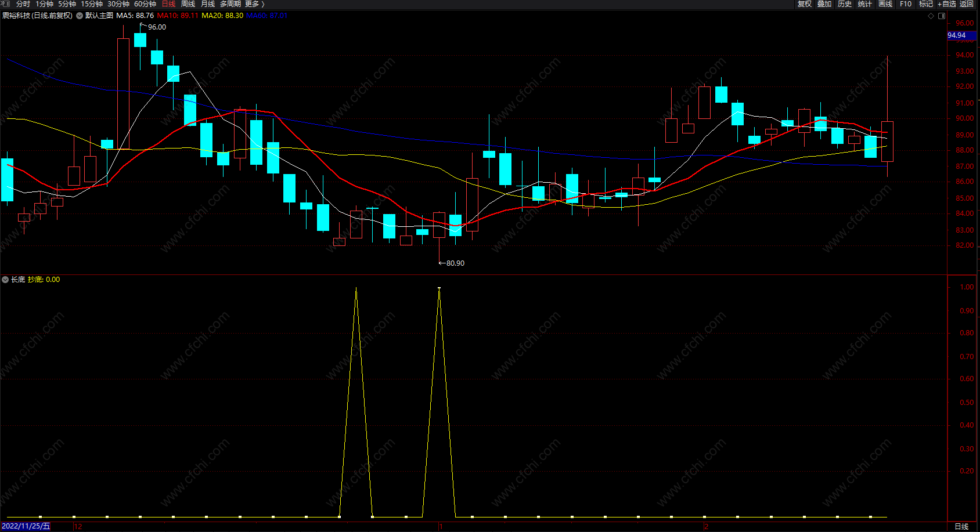Open the 历史 history button

[x=845, y=4]
